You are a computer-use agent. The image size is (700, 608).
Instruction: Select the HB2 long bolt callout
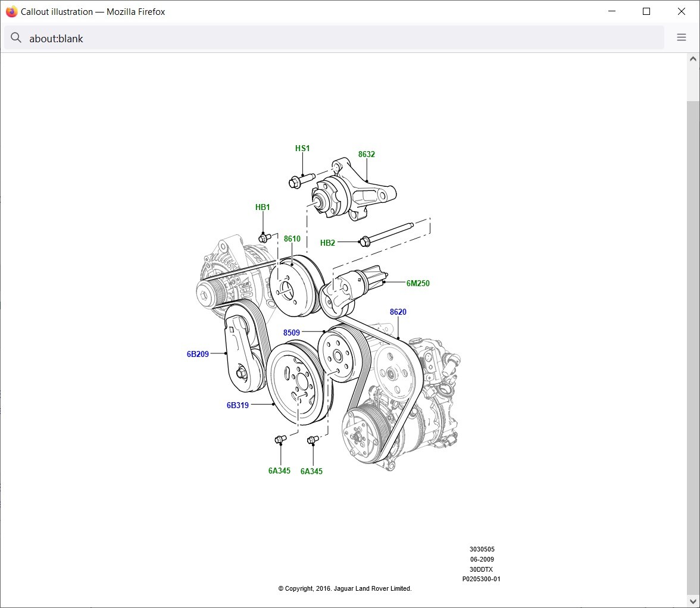tap(327, 243)
